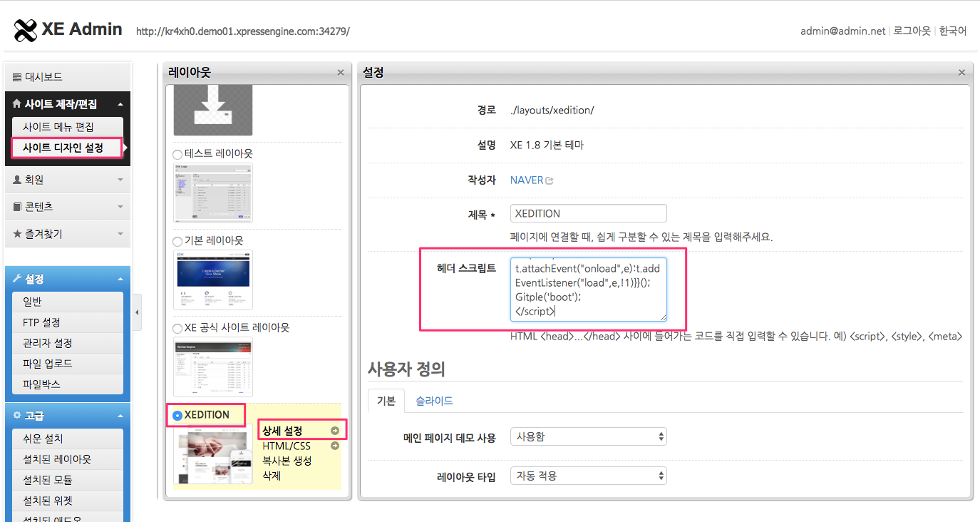Image resolution: width=980 pixels, height=522 pixels.
Task: Select the XEDITION radio button
Action: click(x=178, y=416)
